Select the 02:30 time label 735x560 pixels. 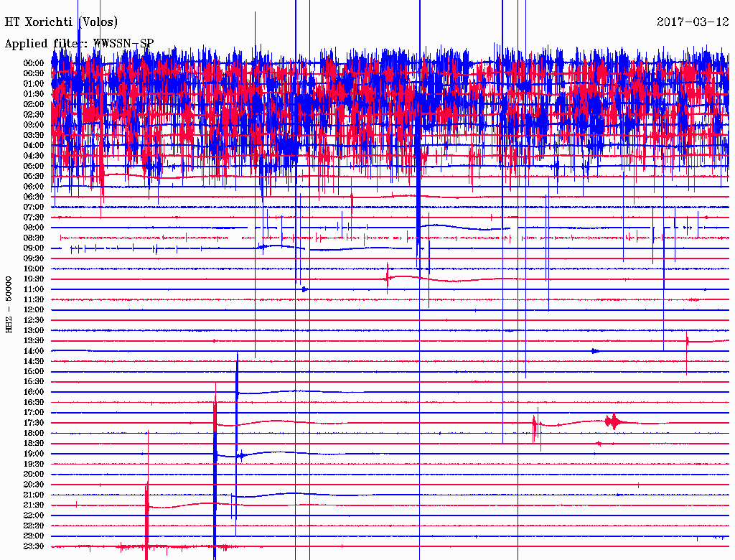(34, 114)
